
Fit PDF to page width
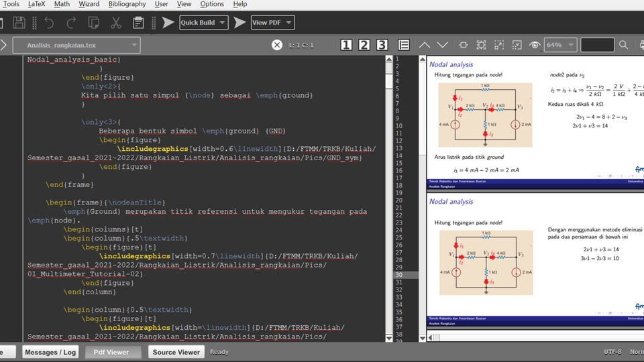[464, 45]
